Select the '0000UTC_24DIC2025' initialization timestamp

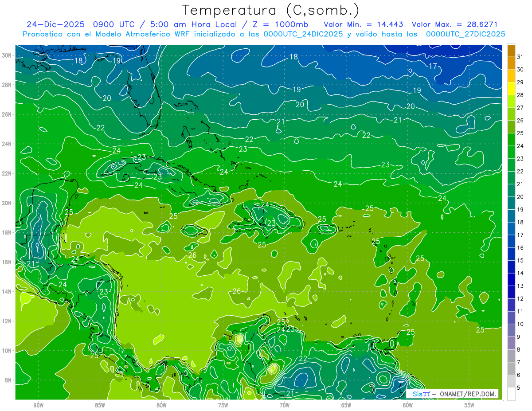(x=303, y=34)
